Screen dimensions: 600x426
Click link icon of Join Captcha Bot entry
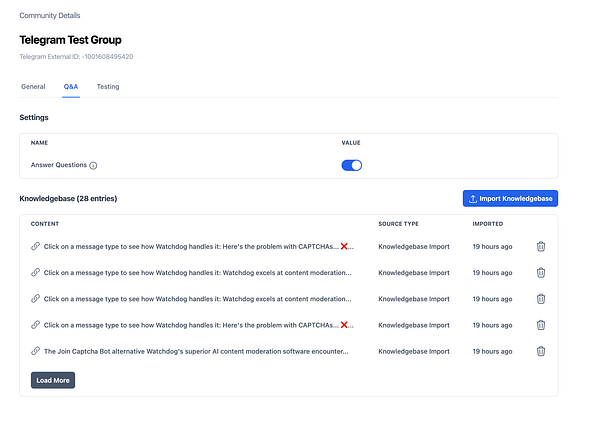pos(35,351)
